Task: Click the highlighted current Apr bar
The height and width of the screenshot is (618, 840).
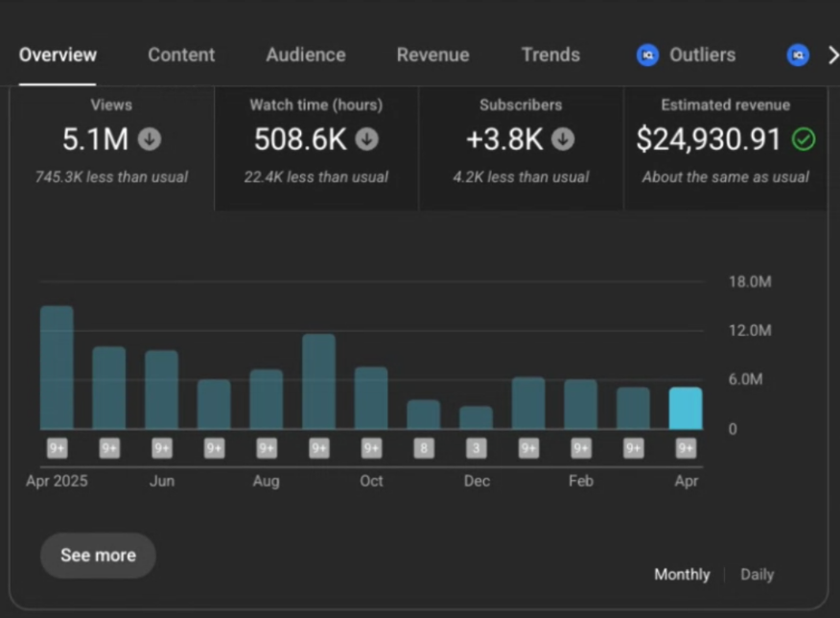Action: (686, 409)
